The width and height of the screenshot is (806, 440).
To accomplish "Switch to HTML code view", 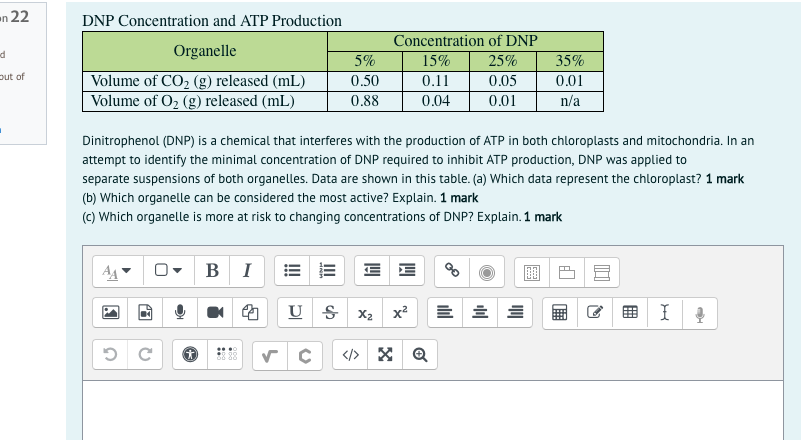I will click(x=351, y=355).
